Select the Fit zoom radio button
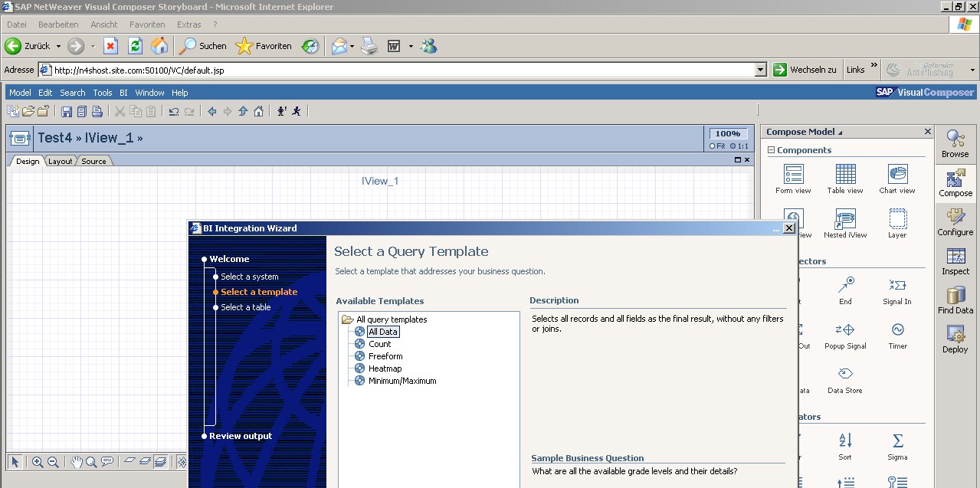980x488 pixels. (x=713, y=146)
